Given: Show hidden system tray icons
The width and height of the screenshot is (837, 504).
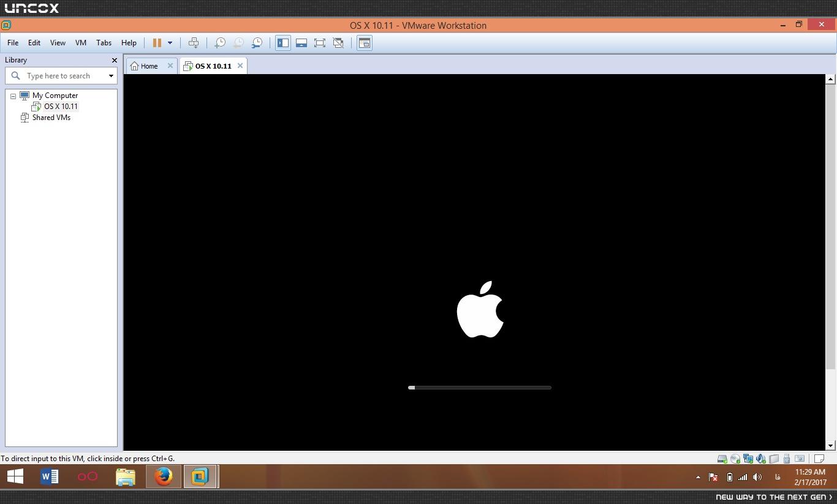Looking at the screenshot, I should 698,477.
